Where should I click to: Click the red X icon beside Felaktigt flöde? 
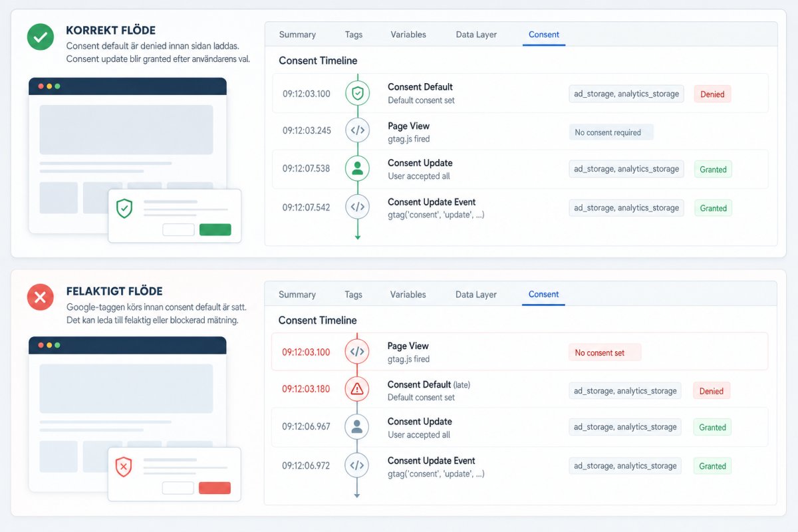[x=40, y=297]
